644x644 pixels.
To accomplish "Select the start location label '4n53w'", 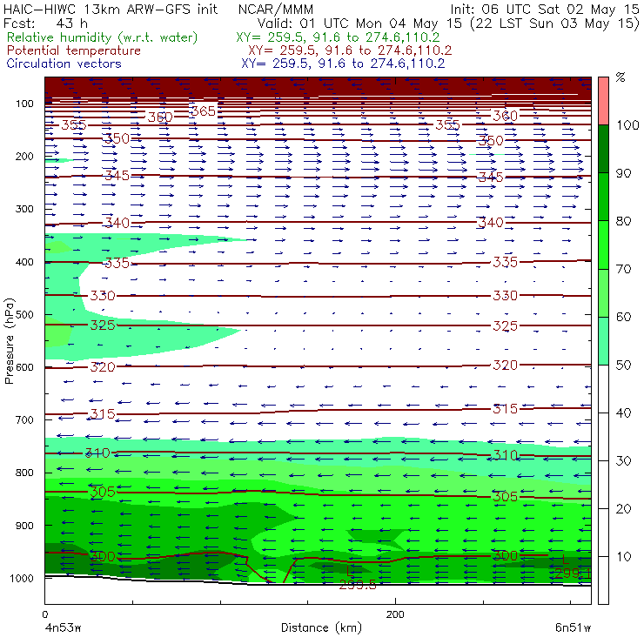I will [63, 627].
